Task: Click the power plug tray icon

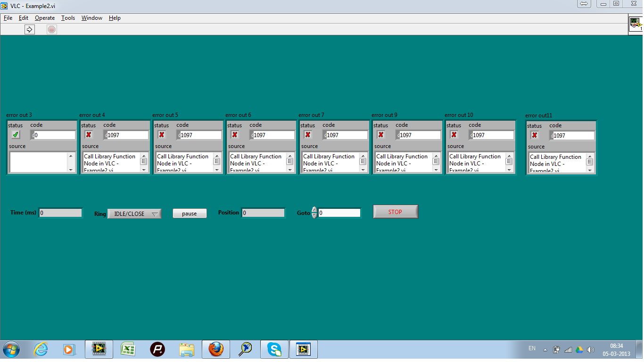Action: pos(556,350)
